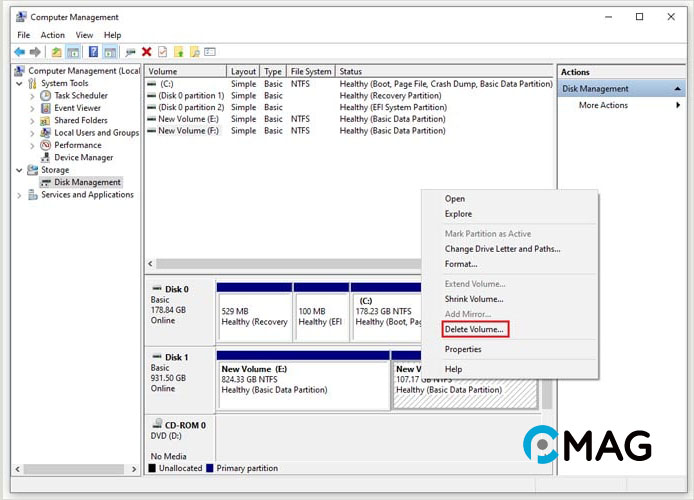
Task: Click Change Drive Letter and Paths option
Action: (x=502, y=249)
